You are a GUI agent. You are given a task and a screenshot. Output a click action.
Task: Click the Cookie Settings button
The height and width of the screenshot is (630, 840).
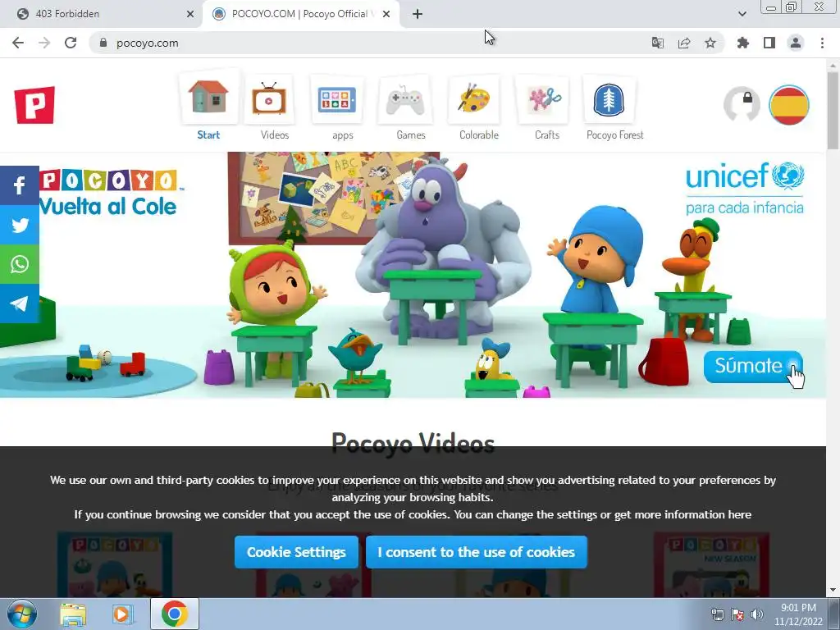296,552
